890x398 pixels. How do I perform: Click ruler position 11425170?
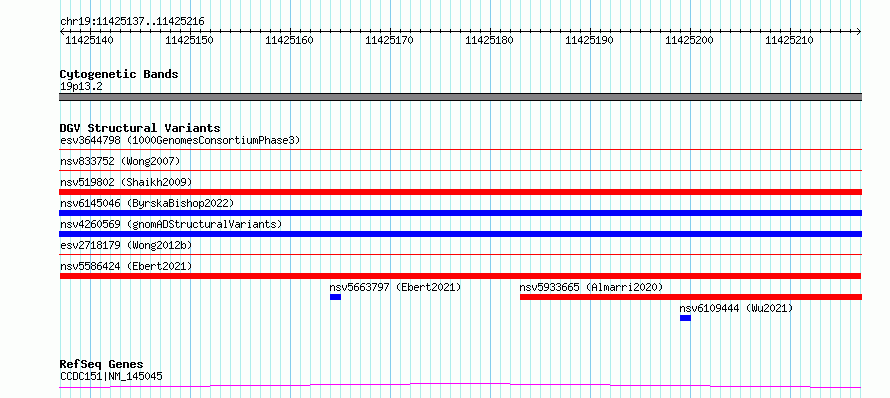tap(389, 40)
